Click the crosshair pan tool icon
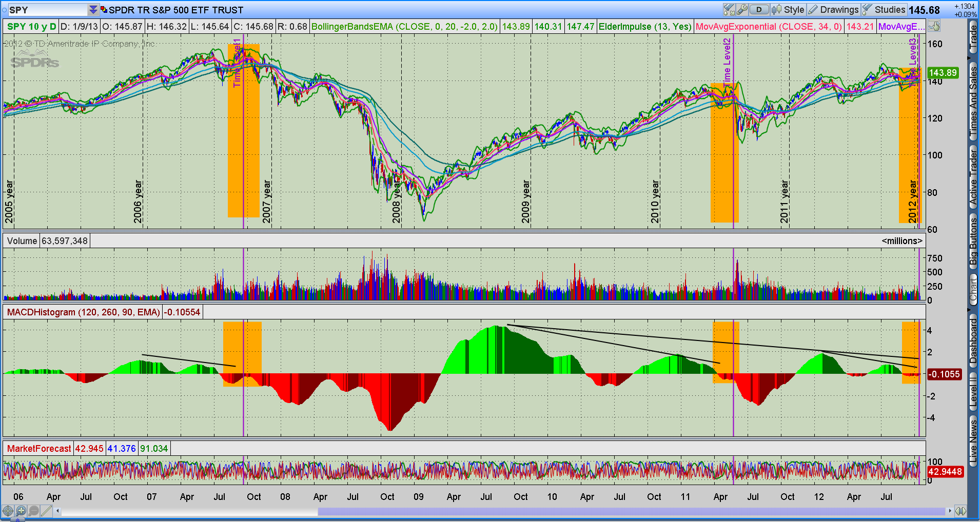 8,511
